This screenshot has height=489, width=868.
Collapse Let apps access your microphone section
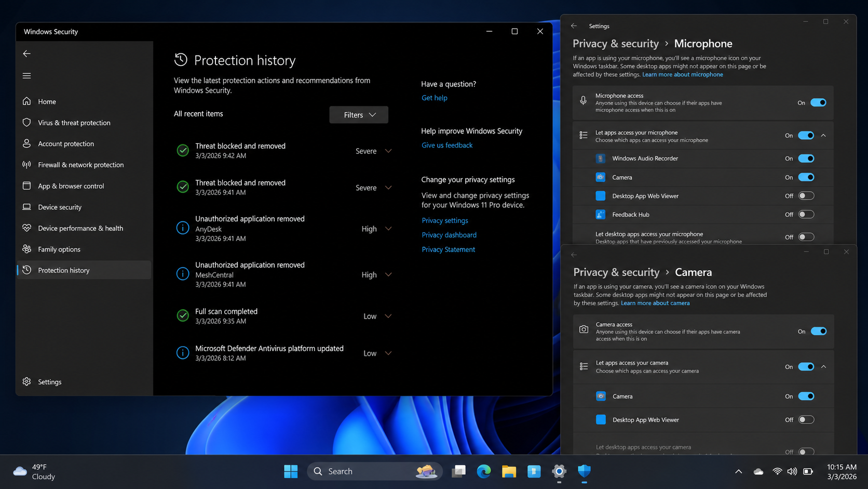[x=824, y=136]
